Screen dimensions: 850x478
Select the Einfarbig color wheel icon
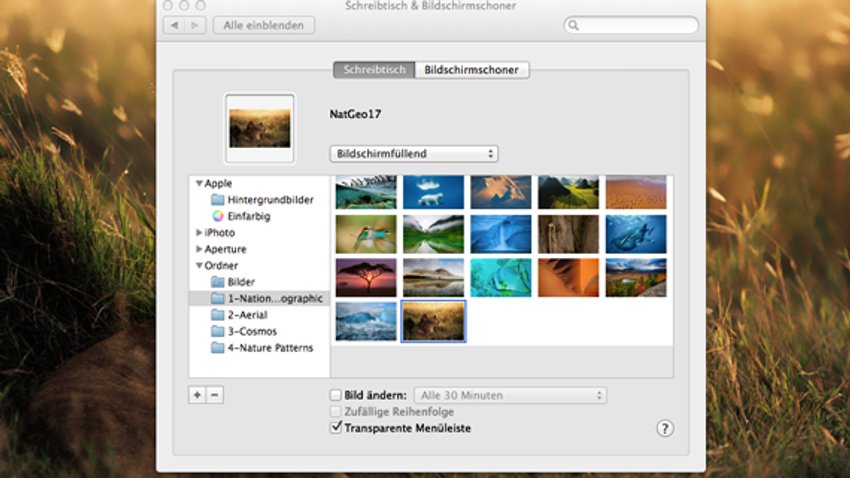click(217, 216)
